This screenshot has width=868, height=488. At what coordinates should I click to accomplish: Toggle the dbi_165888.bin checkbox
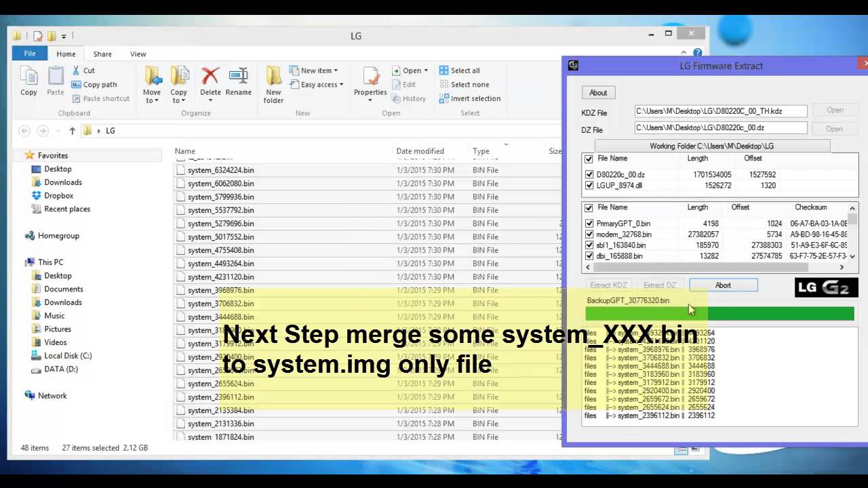[589, 256]
